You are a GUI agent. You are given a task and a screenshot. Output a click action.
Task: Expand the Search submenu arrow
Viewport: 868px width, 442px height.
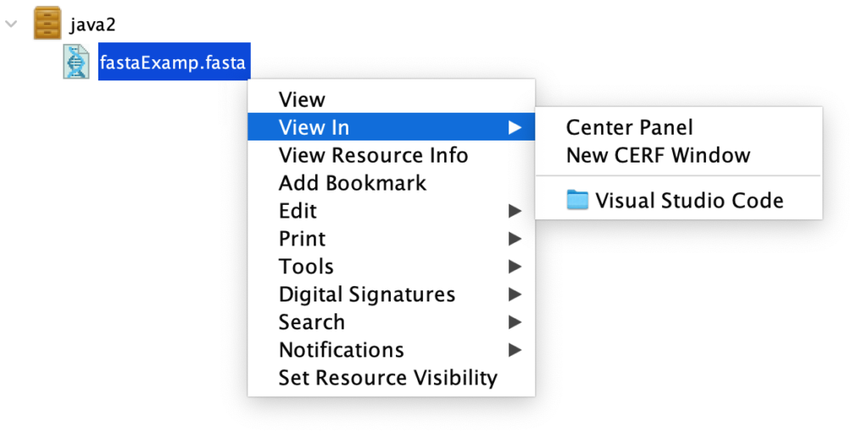514,323
